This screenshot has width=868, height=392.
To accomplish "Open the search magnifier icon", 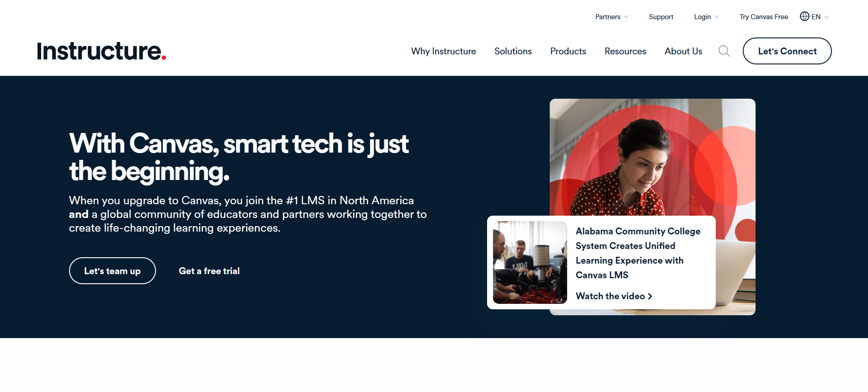I will pos(724,51).
